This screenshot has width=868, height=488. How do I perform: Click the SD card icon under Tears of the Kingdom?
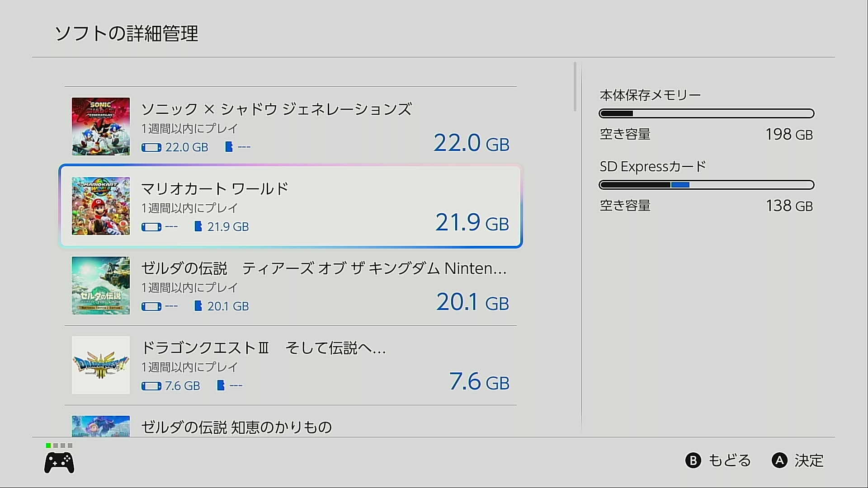(198, 306)
